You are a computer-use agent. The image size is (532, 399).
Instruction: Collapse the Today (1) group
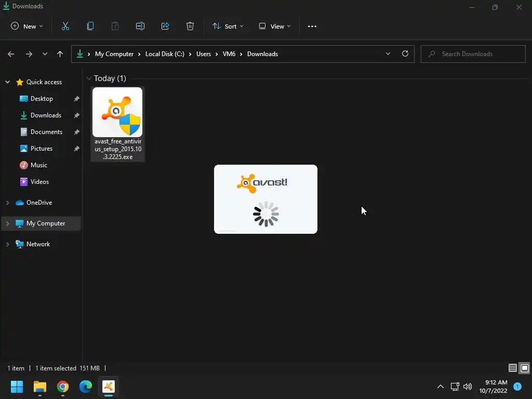tap(89, 78)
